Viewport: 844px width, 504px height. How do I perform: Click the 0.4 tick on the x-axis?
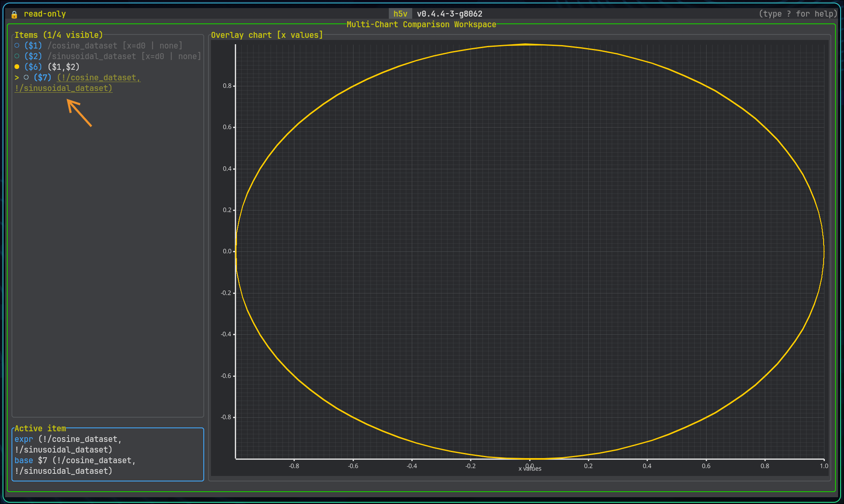pyautogui.click(x=647, y=466)
